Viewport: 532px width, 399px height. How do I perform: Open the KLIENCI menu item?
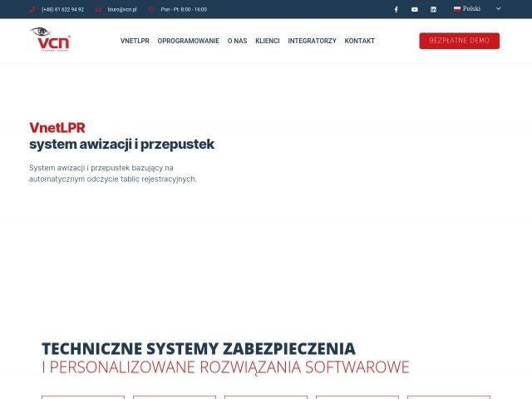pos(268,41)
